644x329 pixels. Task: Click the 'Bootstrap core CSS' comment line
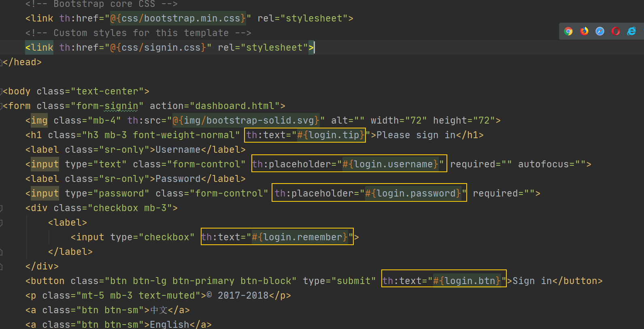[101, 4]
